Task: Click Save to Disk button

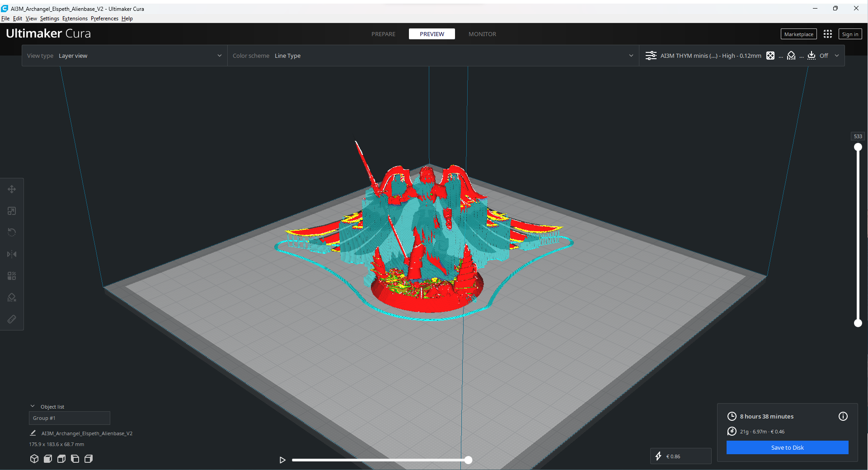Action: click(788, 447)
